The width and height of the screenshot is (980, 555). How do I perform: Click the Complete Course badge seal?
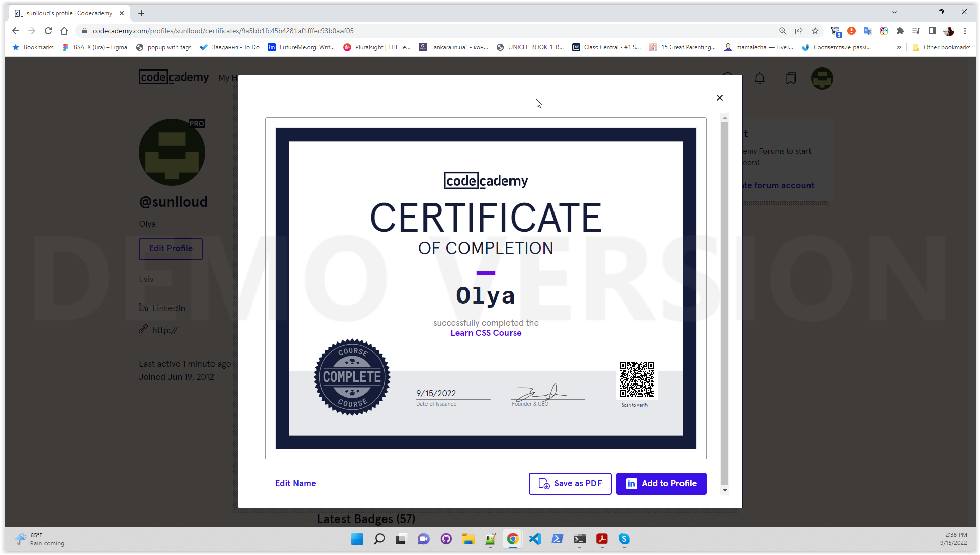pyautogui.click(x=352, y=377)
